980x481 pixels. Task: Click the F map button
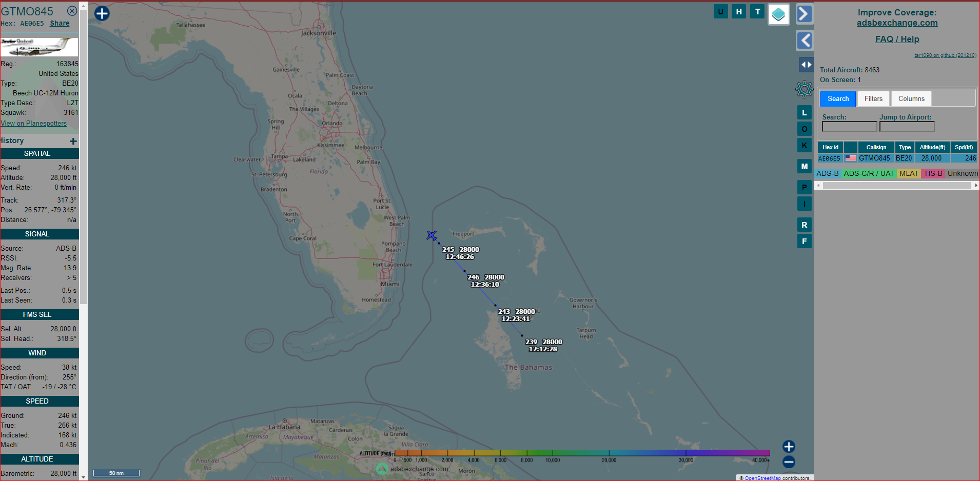[x=804, y=241]
